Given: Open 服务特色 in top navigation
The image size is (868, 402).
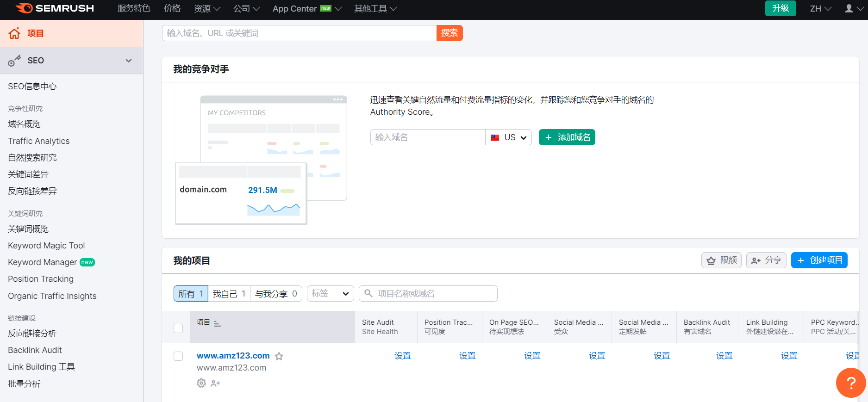Looking at the screenshot, I should click(x=134, y=8).
